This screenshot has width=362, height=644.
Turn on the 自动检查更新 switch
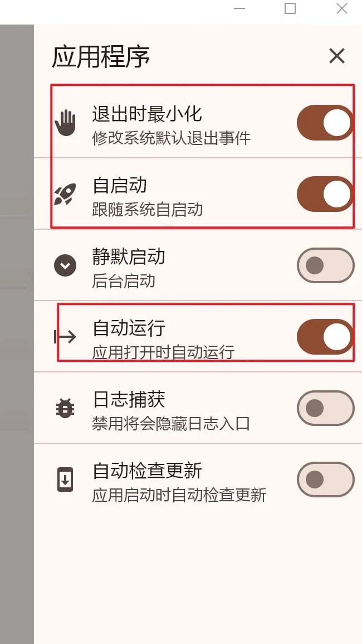pos(325,479)
